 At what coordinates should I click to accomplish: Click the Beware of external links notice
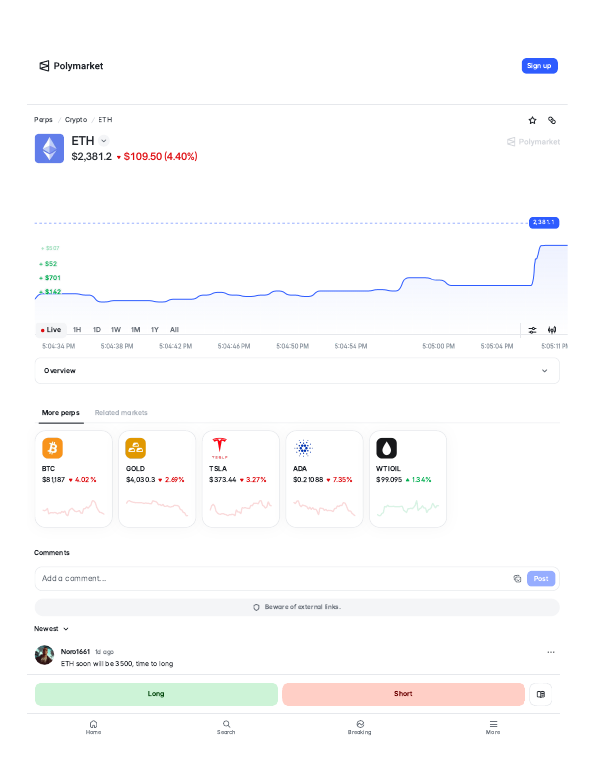pyautogui.click(x=297, y=607)
